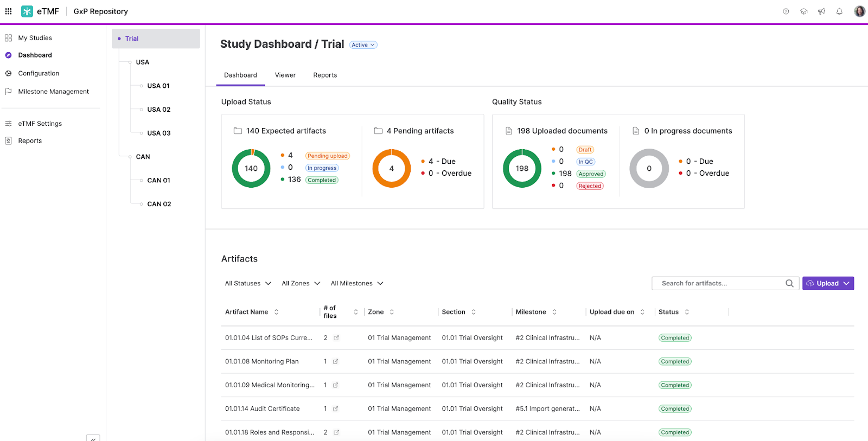Click the Expected artifacts donut chart
The height and width of the screenshot is (441, 868).
pos(251,169)
